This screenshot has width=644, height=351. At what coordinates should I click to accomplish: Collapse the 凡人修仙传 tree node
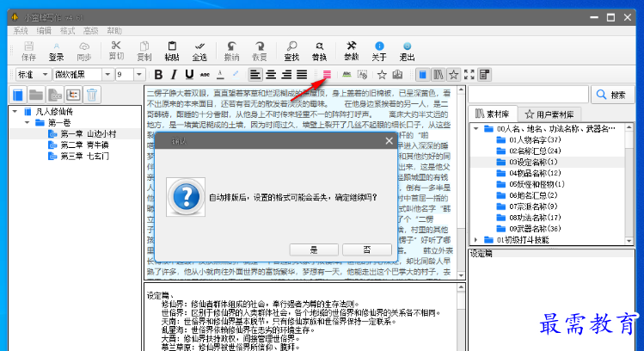click(15, 111)
